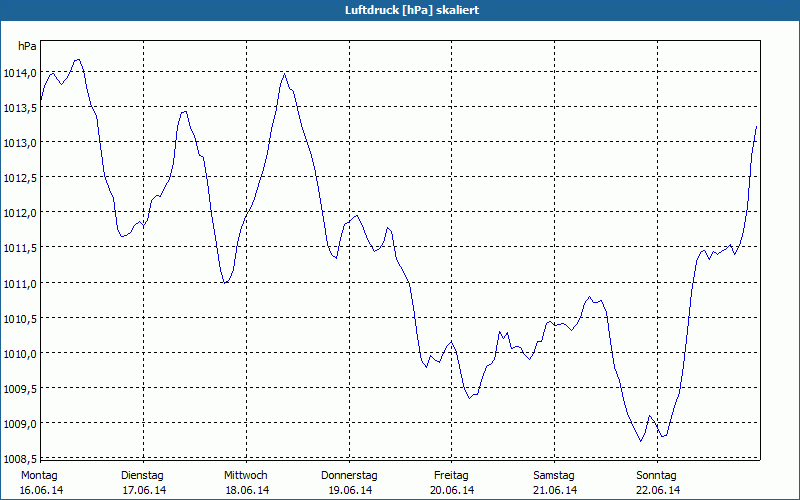
Task: Click the 1010,0 y-axis label
Action: point(20,353)
